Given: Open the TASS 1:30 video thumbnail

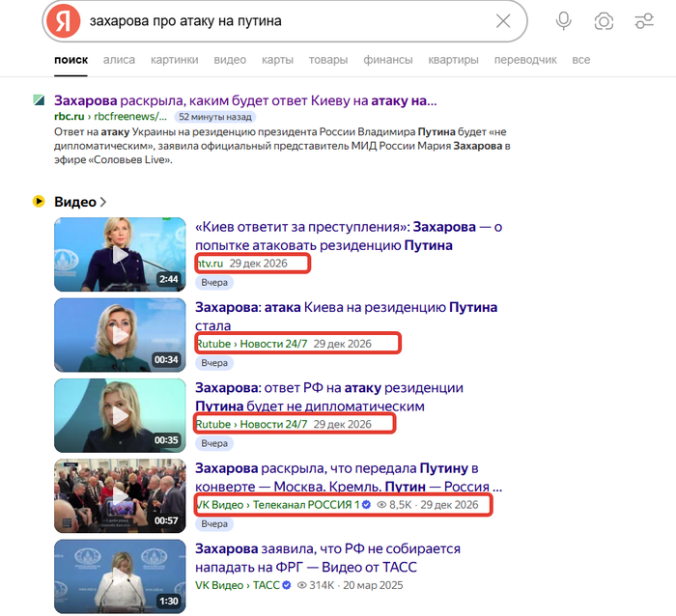Looking at the screenshot, I should pyautogui.click(x=120, y=576).
